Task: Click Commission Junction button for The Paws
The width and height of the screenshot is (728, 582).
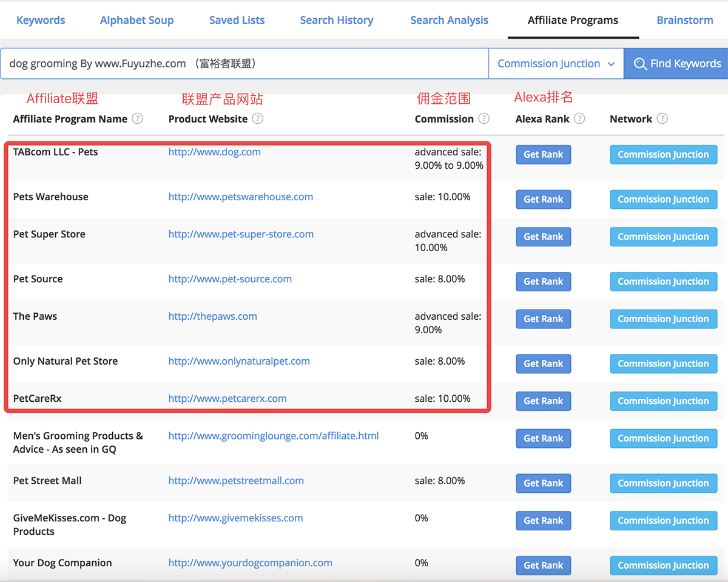Action: [663, 319]
